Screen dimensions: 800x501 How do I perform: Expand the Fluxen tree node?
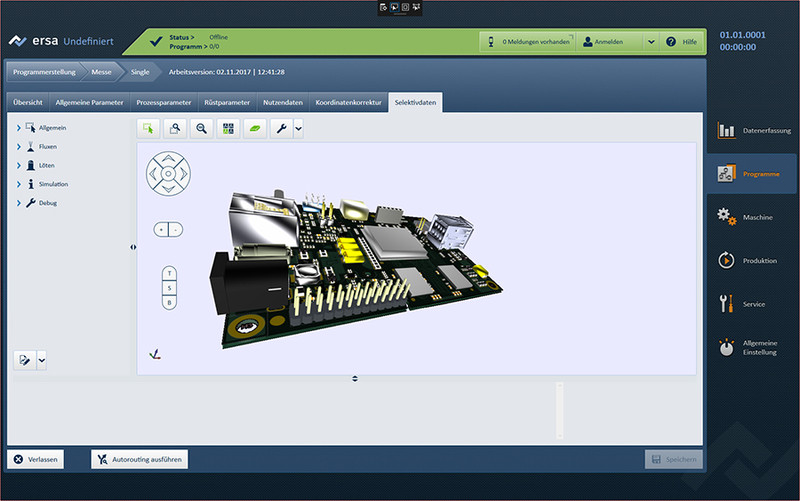(18, 146)
